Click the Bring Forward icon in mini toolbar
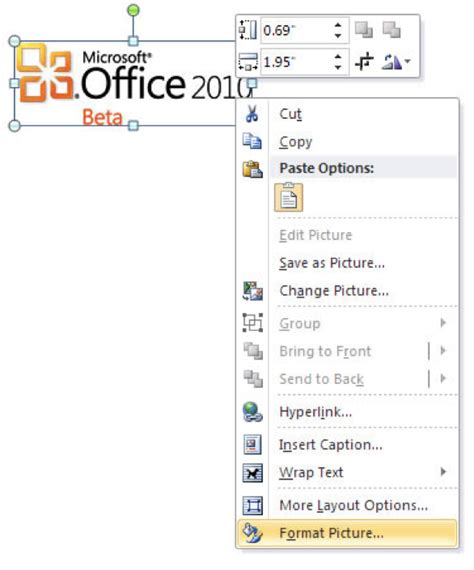Screen dimensions: 474x570 (x=364, y=30)
